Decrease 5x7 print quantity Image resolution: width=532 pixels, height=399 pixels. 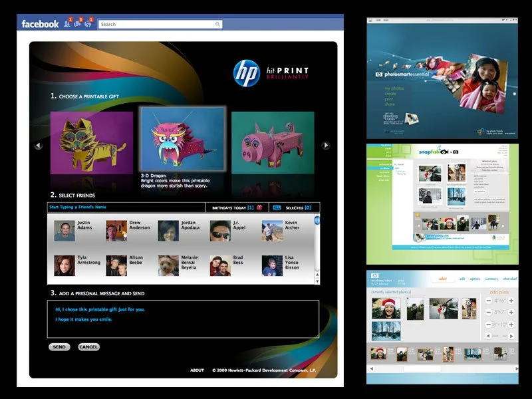489,312
